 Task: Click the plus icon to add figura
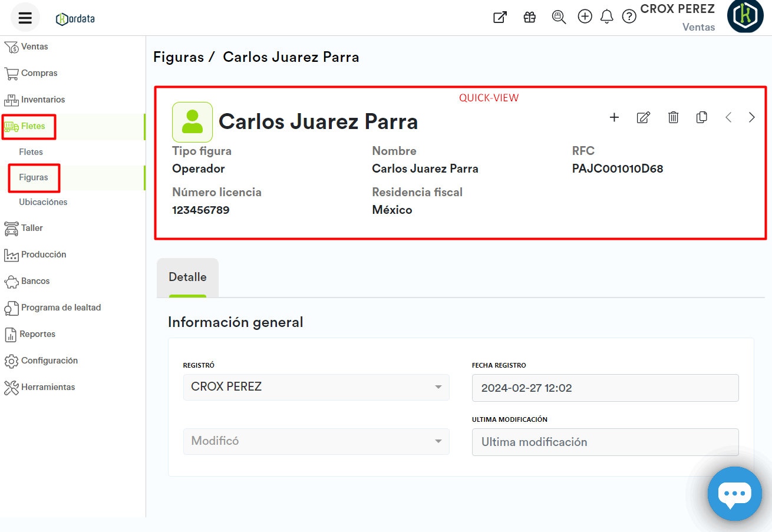pos(614,117)
